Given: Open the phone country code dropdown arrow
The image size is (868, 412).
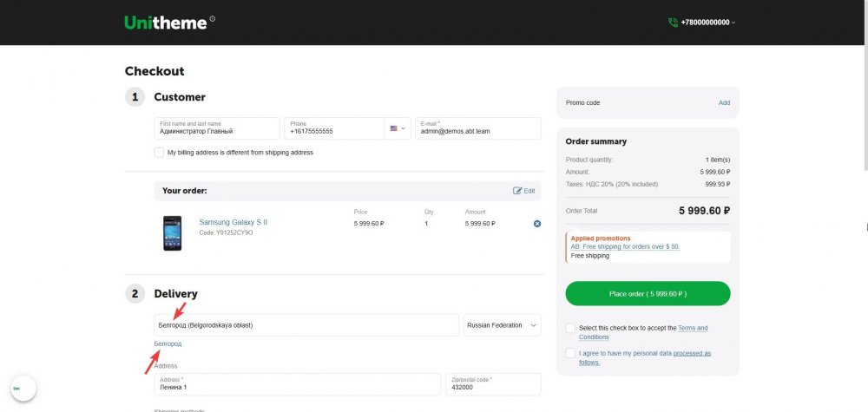Looking at the screenshot, I should coord(404,128).
